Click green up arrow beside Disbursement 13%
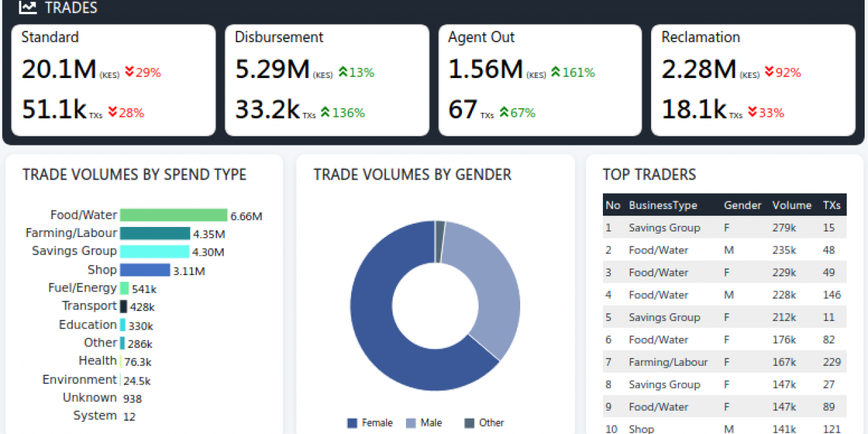868x434 pixels. [x=343, y=72]
